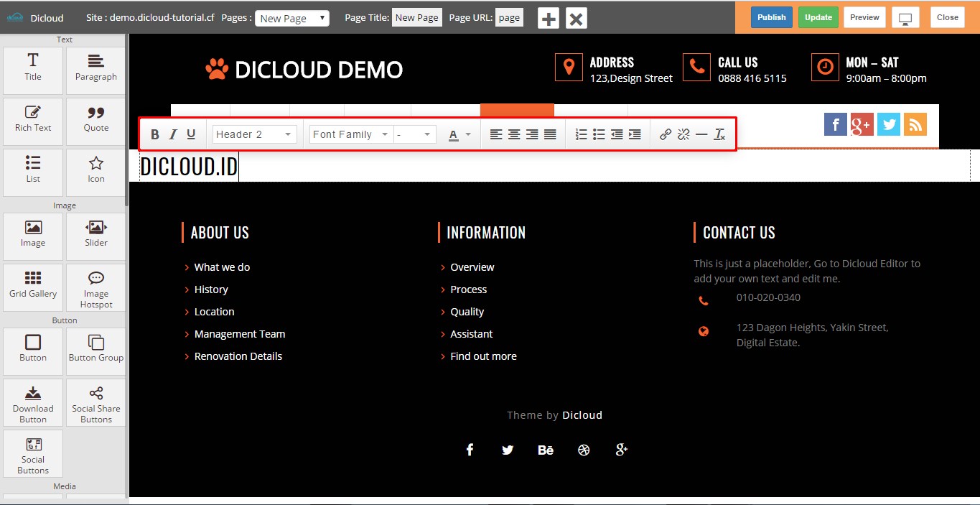Viewport: 980px width, 505px height.
Task: Select the Rich Text widget
Action: click(x=33, y=121)
